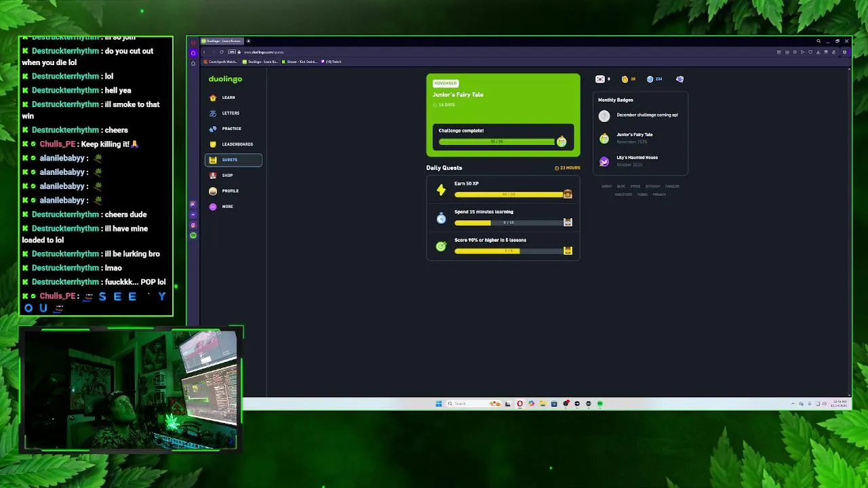This screenshot has width=868, height=488.
Task: Click the NOVEMBER label on challenge card
Action: coord(446,83)
